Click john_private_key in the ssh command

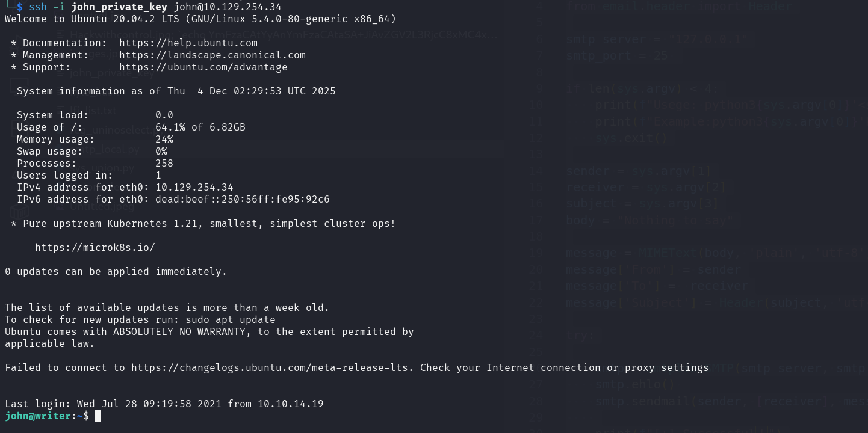pyautogui.click(x=119, y=7)
